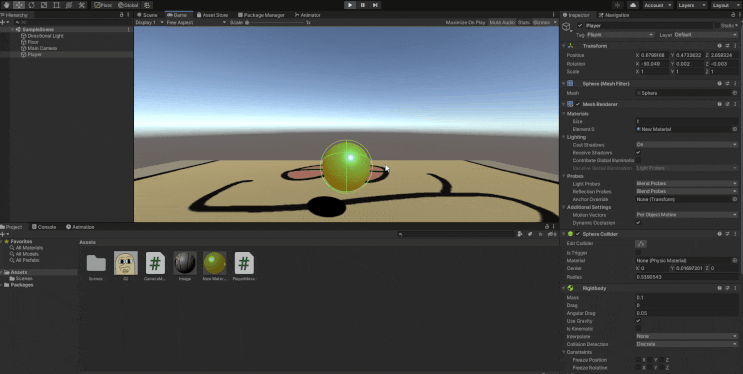
Task: Click the Step frame button
Action: click(x=375, y=5)
